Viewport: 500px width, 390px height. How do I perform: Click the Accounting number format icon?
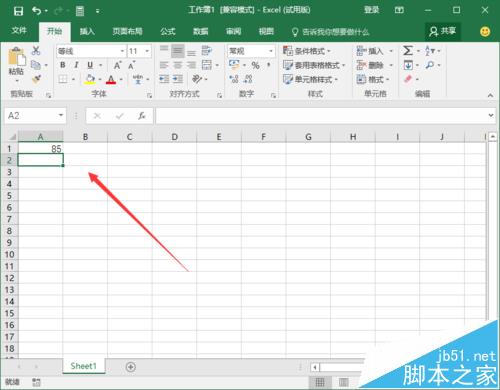coord(234,65)
